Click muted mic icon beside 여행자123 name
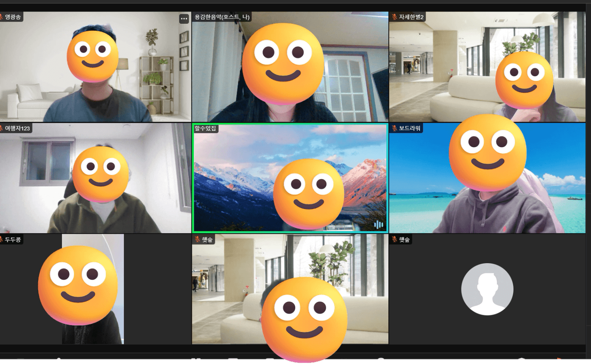591x364 pixels. (1, 128)
